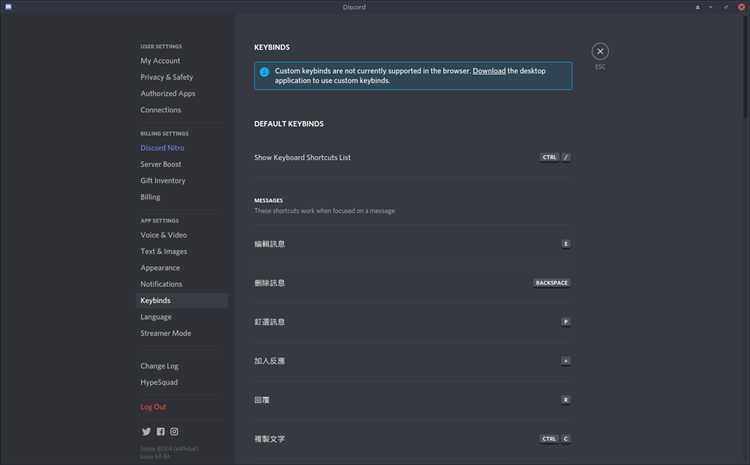This screenshot has width=750, height=465.
Task: Click the settings page vertical scrollbar
Action: point(746,67)
